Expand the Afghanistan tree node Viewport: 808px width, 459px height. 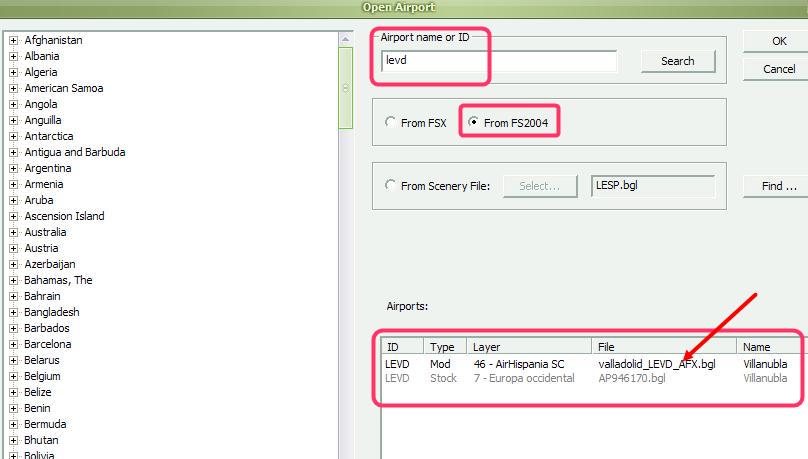pos(14,41)
